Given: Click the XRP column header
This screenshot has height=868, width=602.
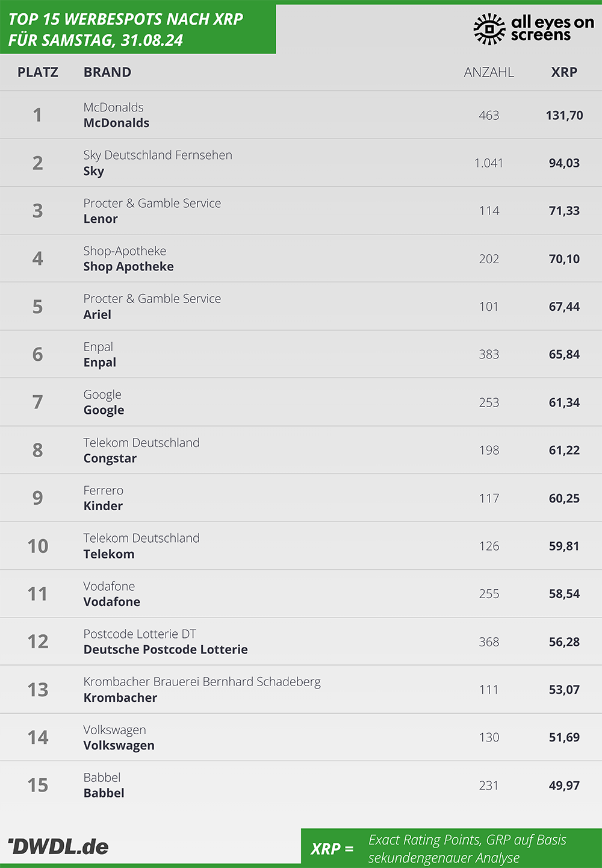Looking at the screenshot, I should click(564, 72).
